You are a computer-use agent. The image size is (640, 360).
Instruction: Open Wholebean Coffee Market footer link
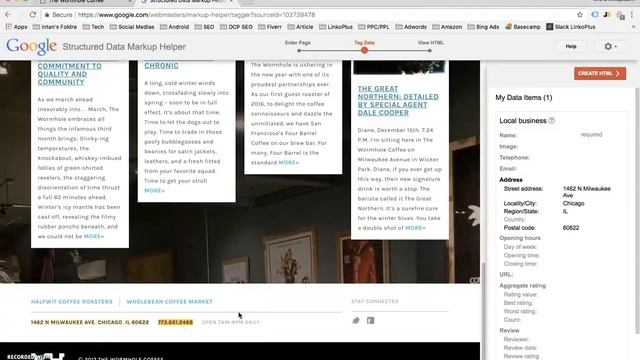tap(169, 302)
